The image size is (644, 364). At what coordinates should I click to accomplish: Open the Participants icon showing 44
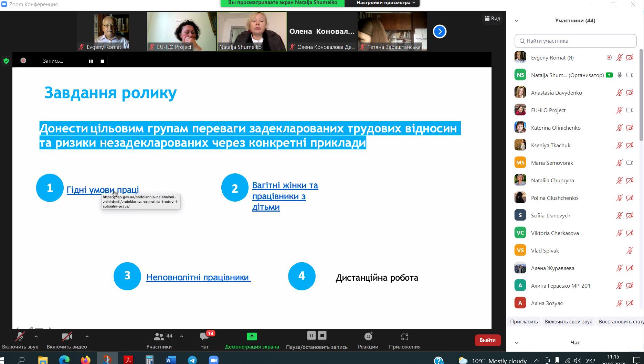(159, 336)
